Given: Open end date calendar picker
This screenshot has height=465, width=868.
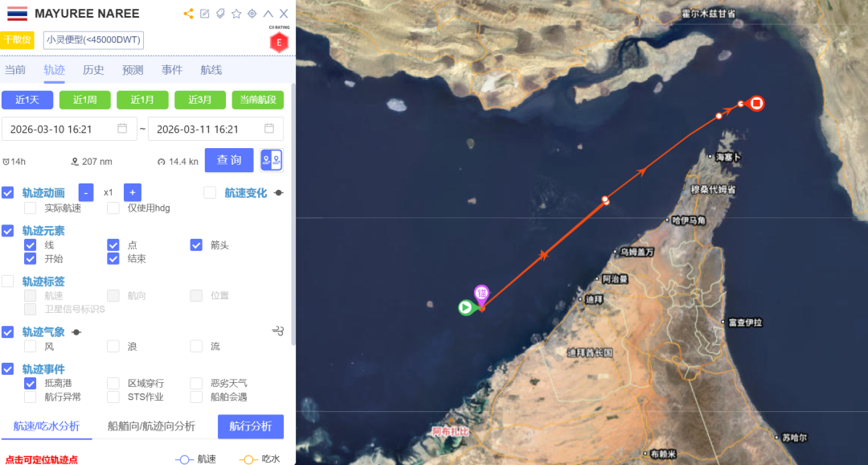Looking at the screenshot, I should coord(269,129).
